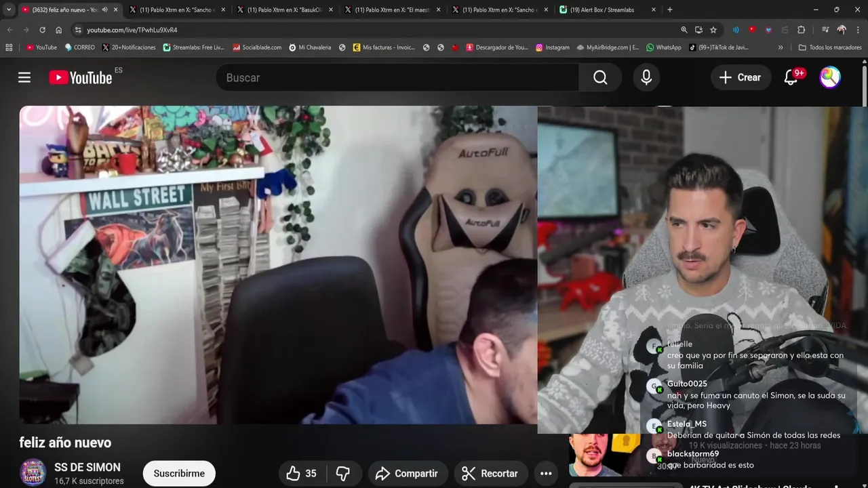868x488 pixels.
Task: View site information icon in address bar
Action: [x=78, y=30]
